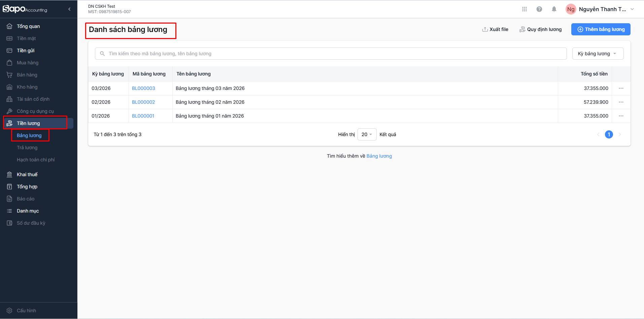Click the Thêm bảng lương button
Screen dimensions: 644x319
pyautogui.click(x=601, y=29)
